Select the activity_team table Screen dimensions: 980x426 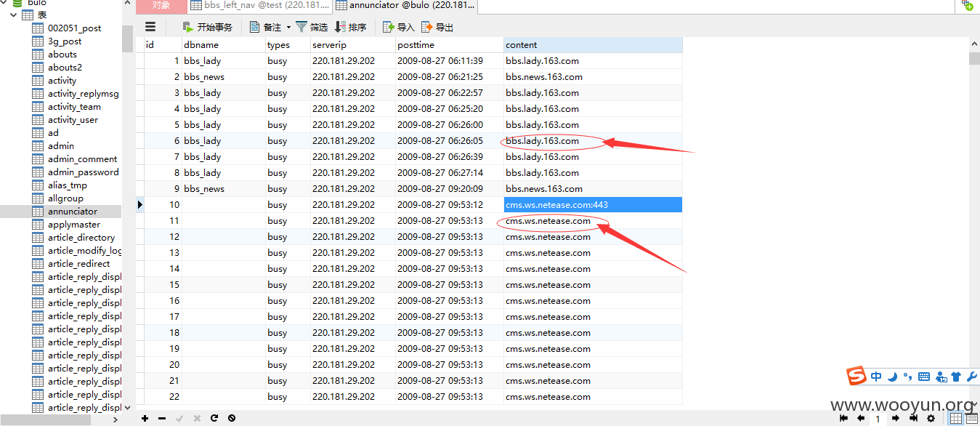(74, 106)
